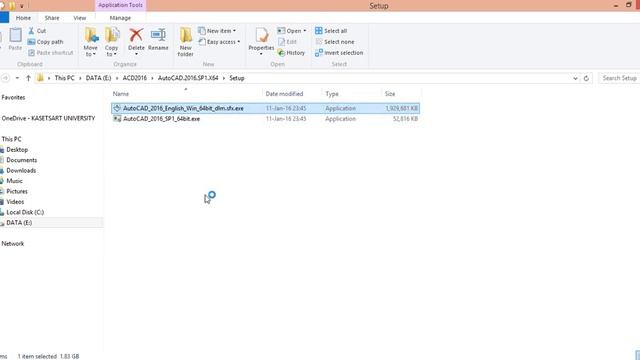Open Desktop in navigation pane

17,150
